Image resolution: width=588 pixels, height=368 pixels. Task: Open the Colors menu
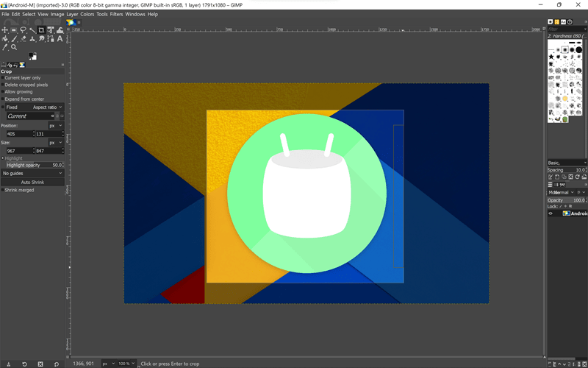87,14
